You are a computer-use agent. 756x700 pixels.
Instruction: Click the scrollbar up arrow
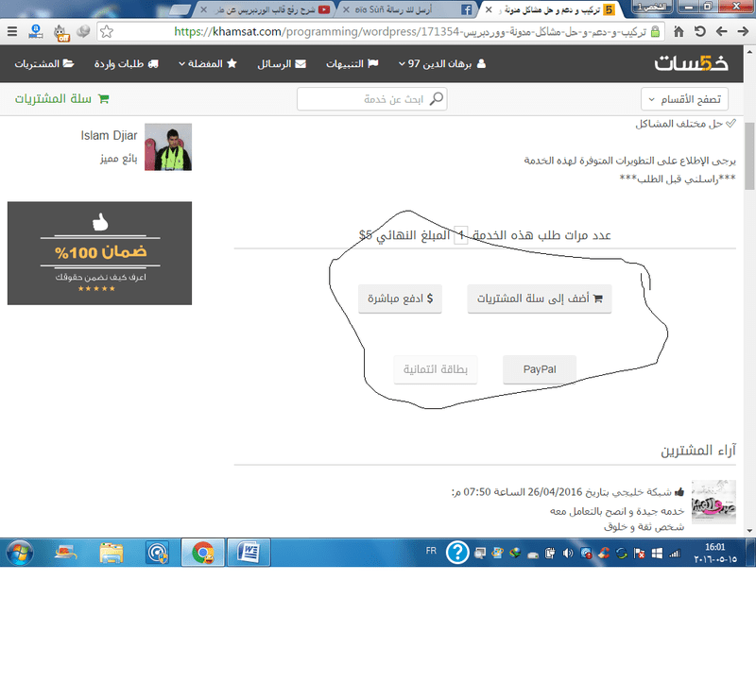coord(749,51)
